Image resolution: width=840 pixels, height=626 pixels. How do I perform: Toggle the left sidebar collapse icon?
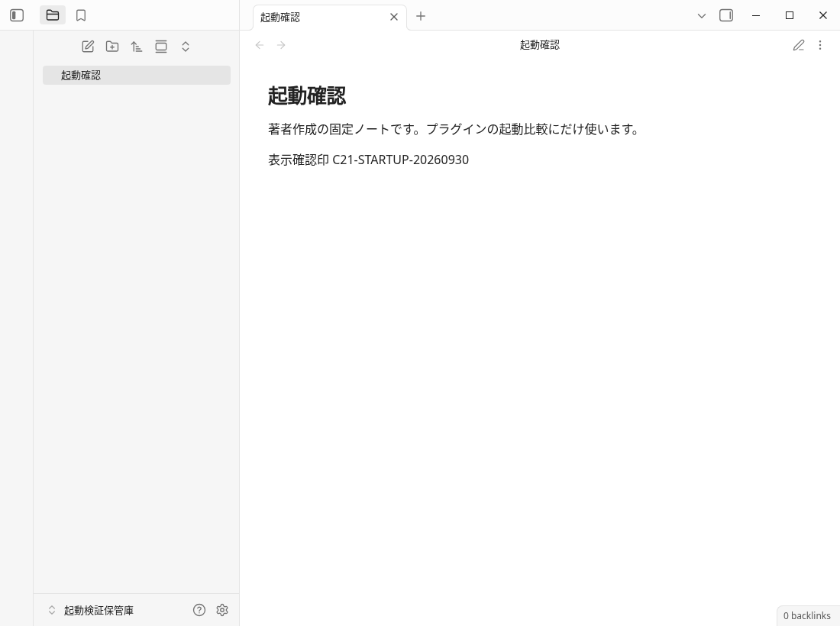click(17, 15)
